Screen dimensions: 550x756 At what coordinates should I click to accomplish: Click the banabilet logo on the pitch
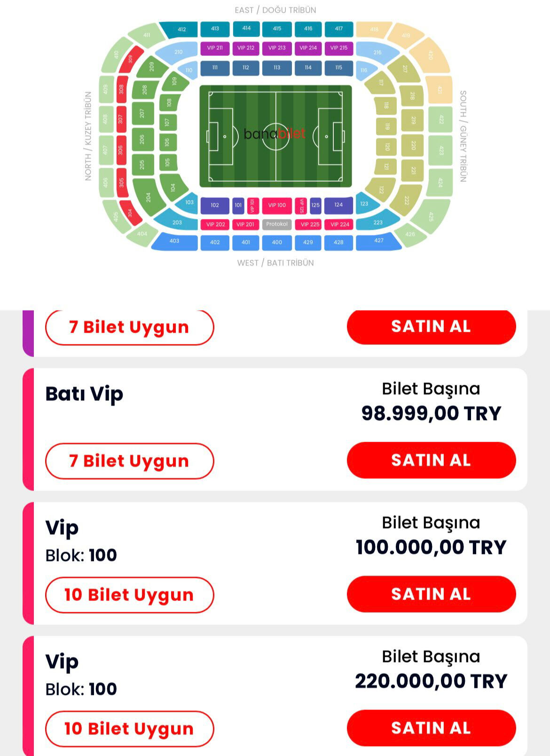pyautogui.click(x=276, y=133)
